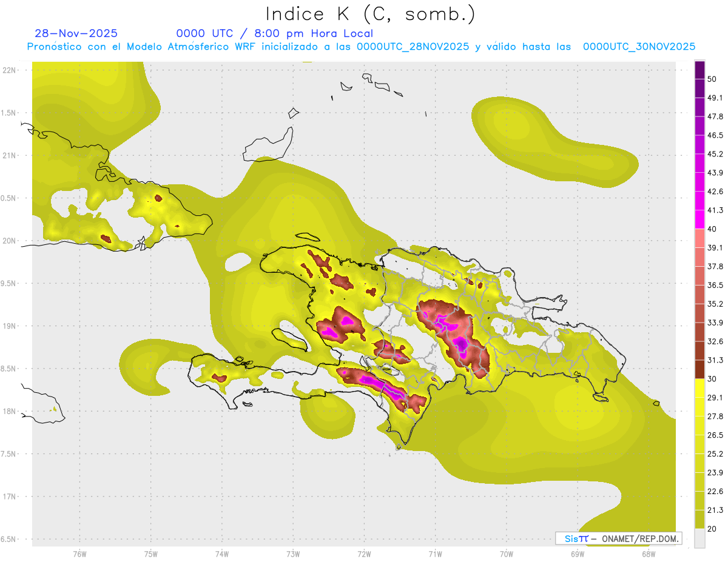Click the latitude label '20N'

(x=10, y=241)
